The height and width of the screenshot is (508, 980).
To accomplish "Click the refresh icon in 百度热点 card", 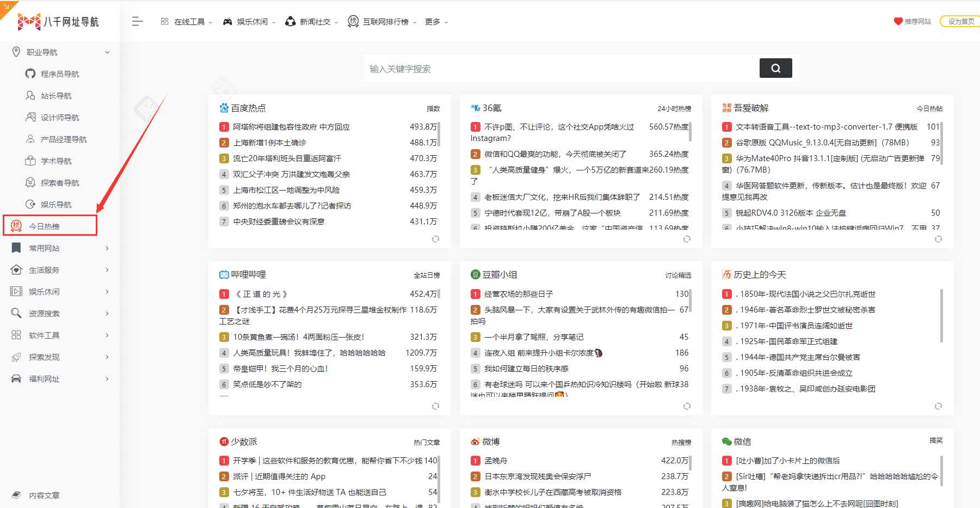I will 435,239.
